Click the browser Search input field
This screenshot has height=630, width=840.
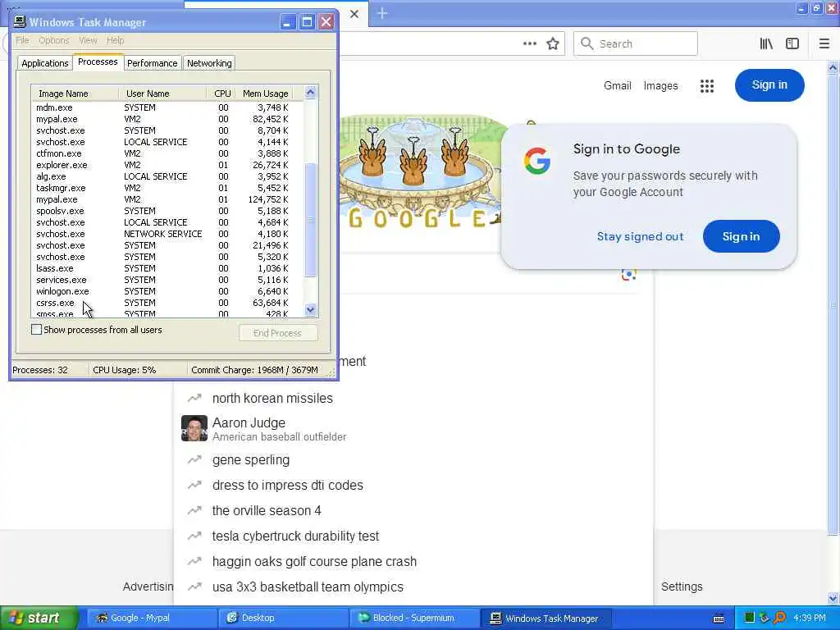coord(636,44)
